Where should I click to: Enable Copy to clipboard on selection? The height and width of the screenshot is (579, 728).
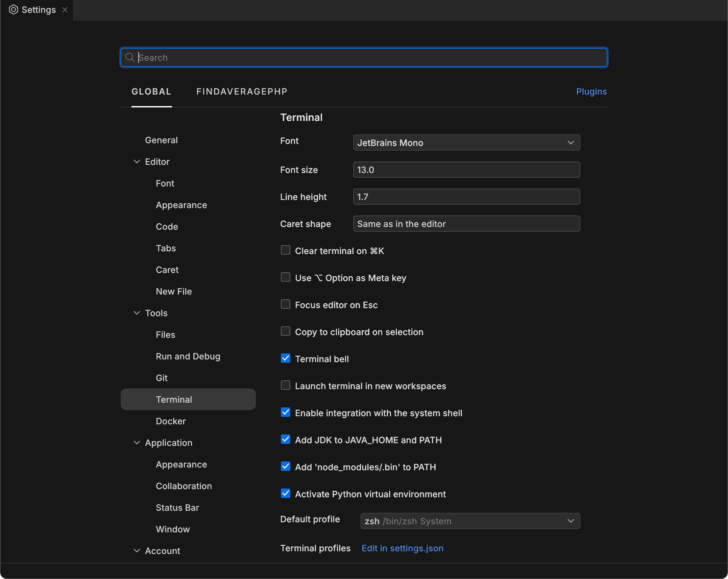tap(286, 331)
